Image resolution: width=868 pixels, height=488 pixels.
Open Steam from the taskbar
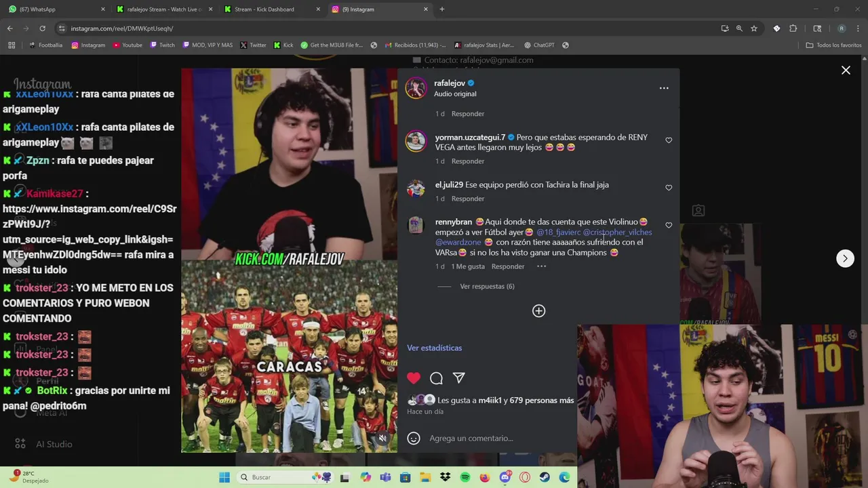point(545,477)
